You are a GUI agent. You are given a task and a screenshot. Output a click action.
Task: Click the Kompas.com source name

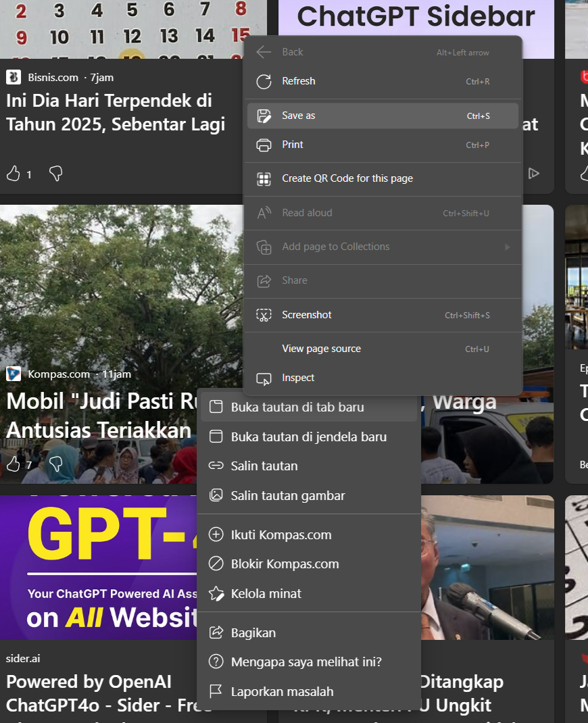pyautogui.click(x=59, y=374)
